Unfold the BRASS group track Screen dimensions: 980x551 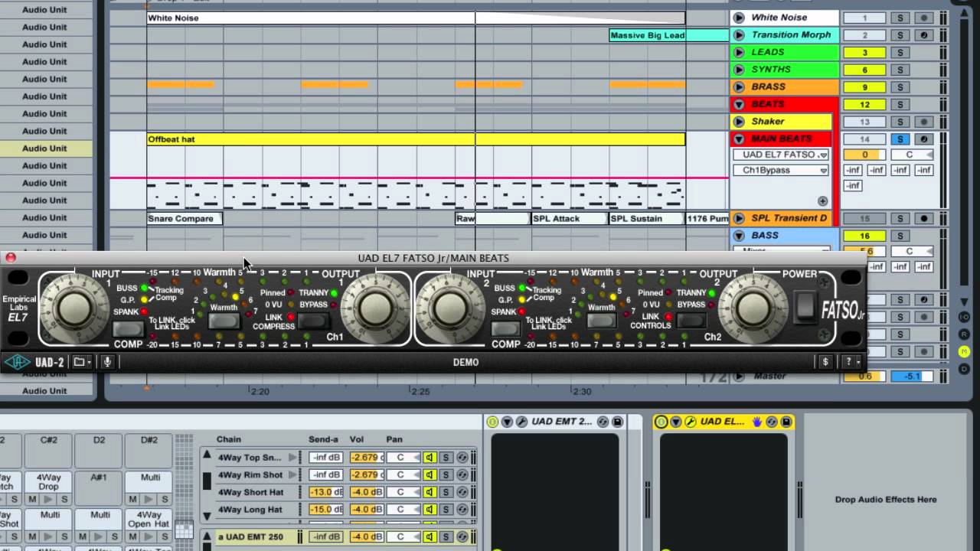[739, 87]
